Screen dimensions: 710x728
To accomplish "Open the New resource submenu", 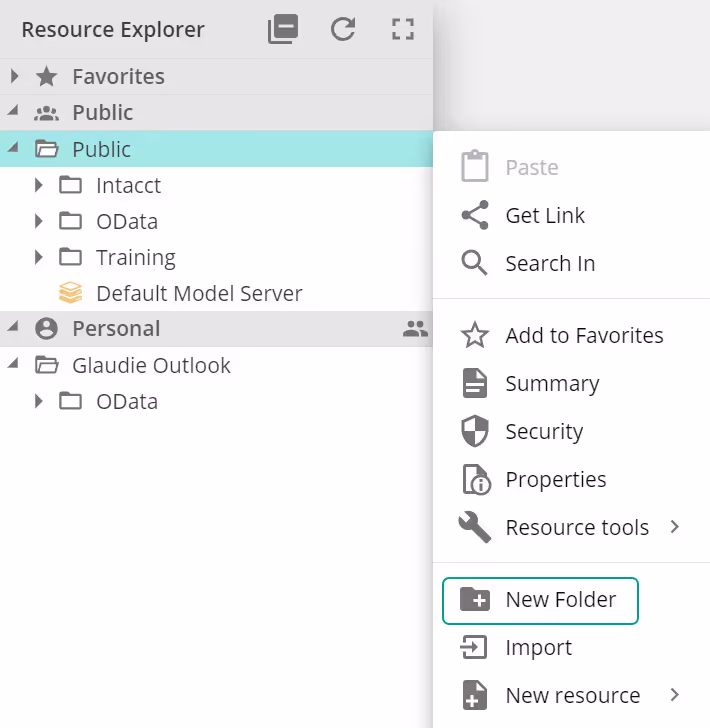I will [572, 695].
